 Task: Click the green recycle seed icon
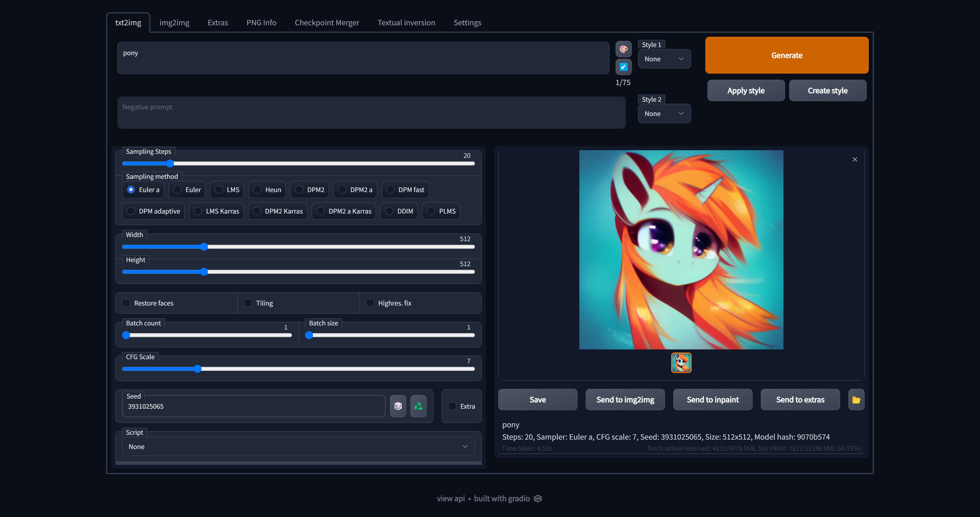(x=418, y=406)
